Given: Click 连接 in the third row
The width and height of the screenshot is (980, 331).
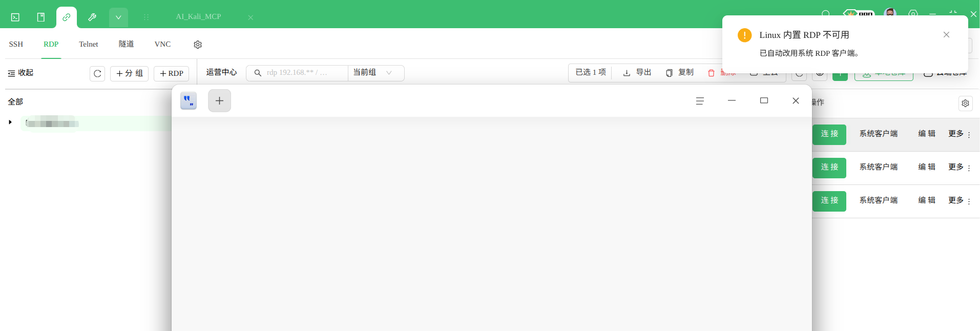Looking at the screenshot, I should click(829, 201).
